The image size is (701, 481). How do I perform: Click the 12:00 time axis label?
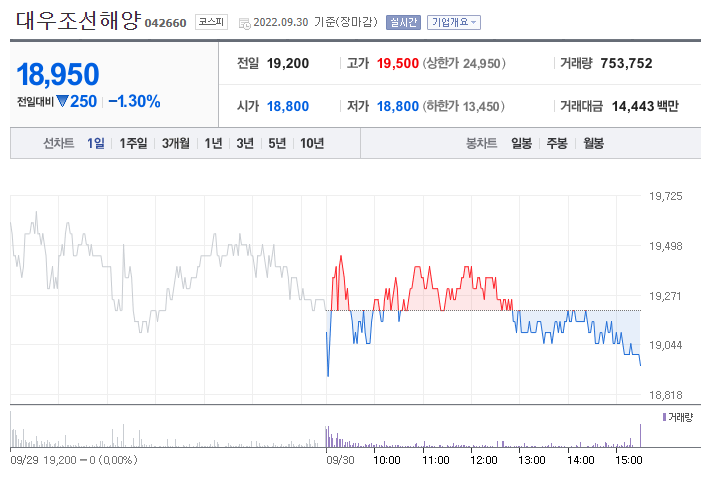click(x=484, y=460)
